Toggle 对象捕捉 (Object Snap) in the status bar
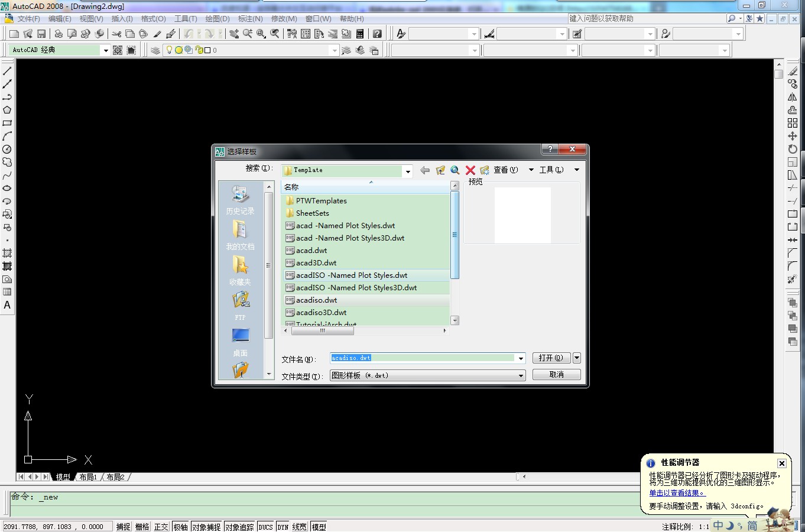The width and height of the screenshot is (805, 532). coord(206,527)
